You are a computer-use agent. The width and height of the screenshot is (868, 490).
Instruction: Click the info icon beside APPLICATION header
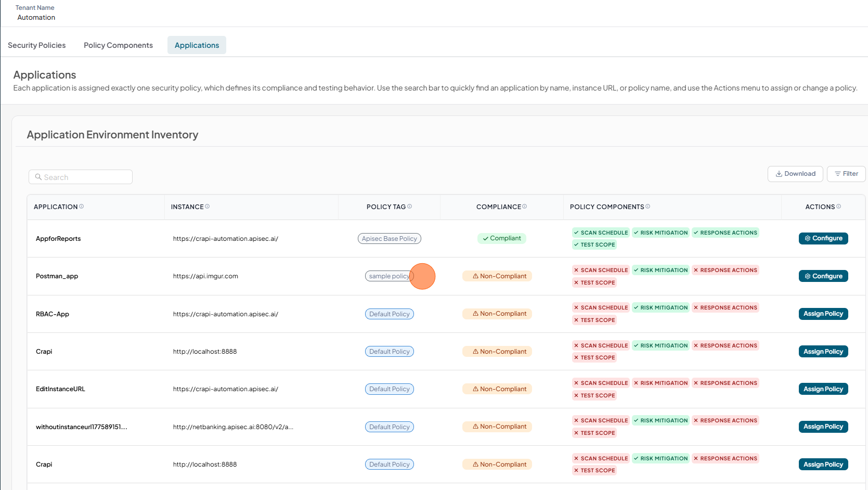82,207
